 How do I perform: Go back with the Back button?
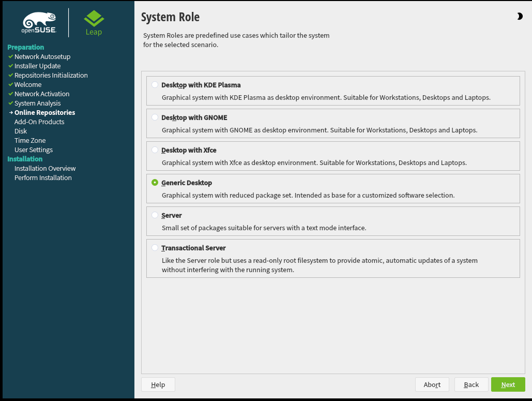pos(471,384)
